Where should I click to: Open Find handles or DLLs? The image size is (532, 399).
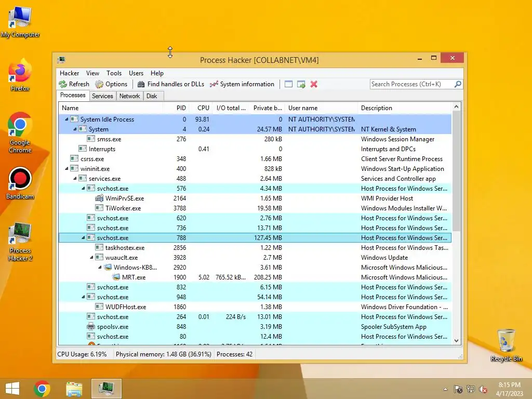pyautogui.click(x=170, y=84)
